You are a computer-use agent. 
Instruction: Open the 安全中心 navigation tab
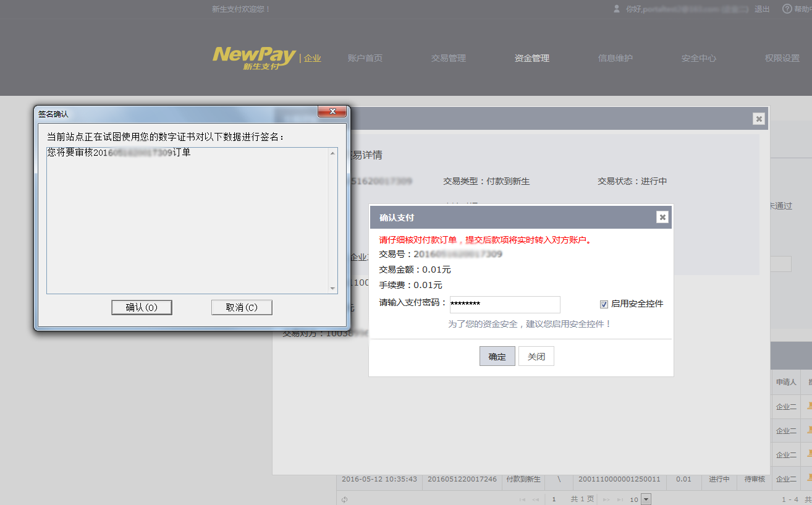(x=699, y=58)
